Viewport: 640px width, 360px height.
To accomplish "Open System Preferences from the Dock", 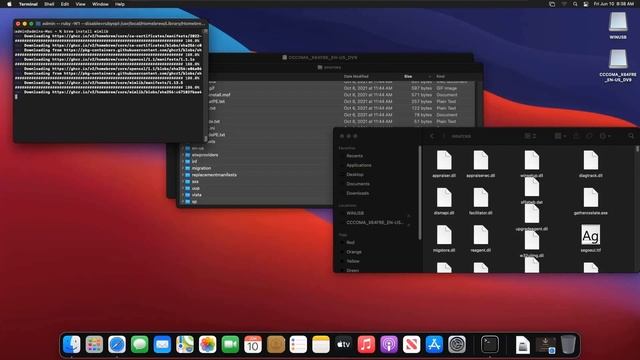I will pyautogui.click(x=457, y=344).
